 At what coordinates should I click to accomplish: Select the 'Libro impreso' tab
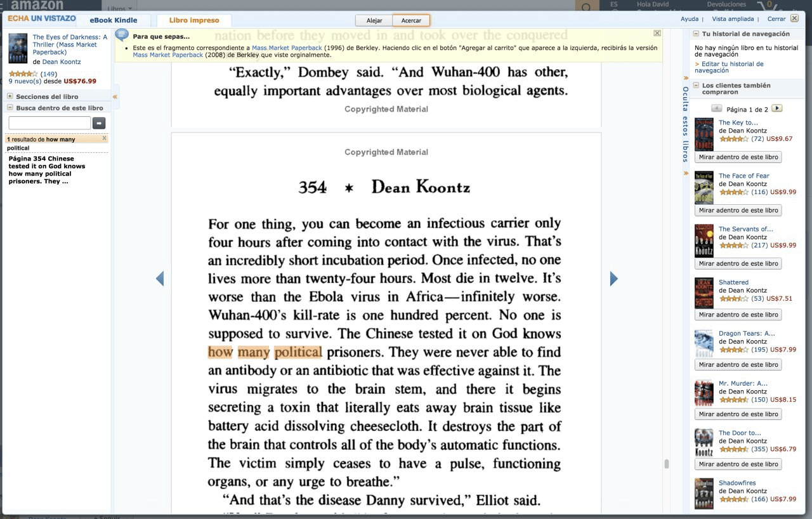[x=194, y=20]
